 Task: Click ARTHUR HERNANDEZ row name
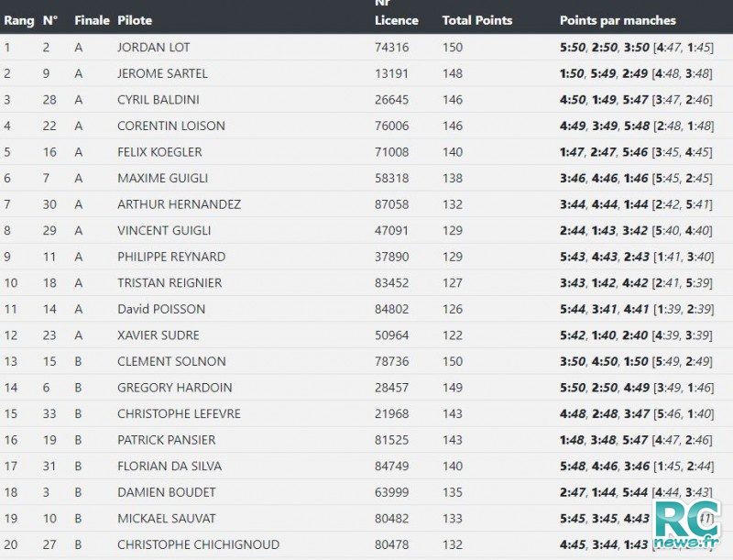click(x=179, y=204)
